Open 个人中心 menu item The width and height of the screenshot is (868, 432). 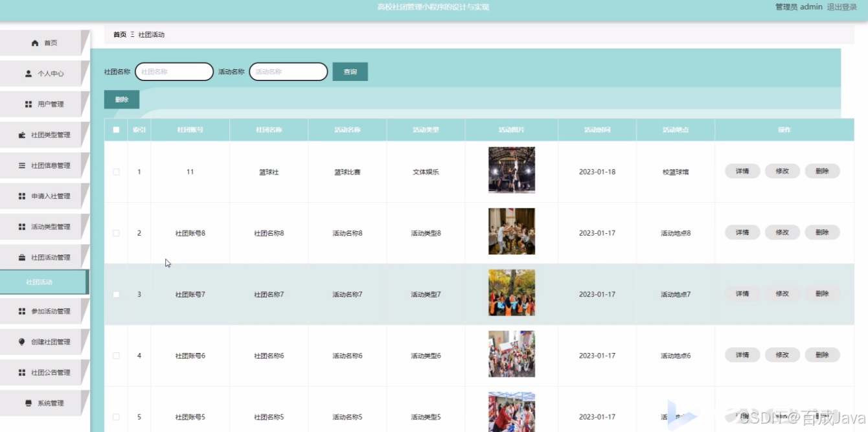(x=44, y=73)
